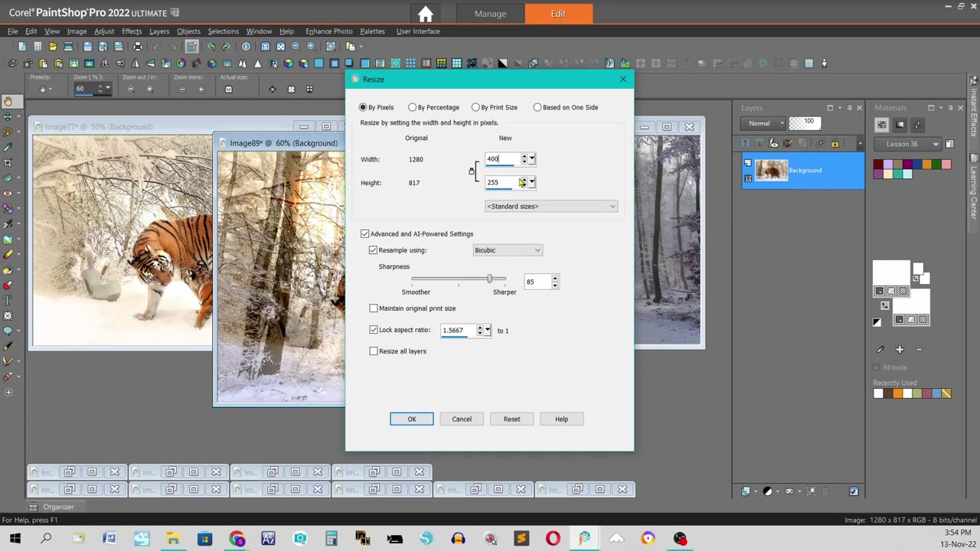
Task: Choose the Dropper tool in the left toolbox
Action: [8, 147]
